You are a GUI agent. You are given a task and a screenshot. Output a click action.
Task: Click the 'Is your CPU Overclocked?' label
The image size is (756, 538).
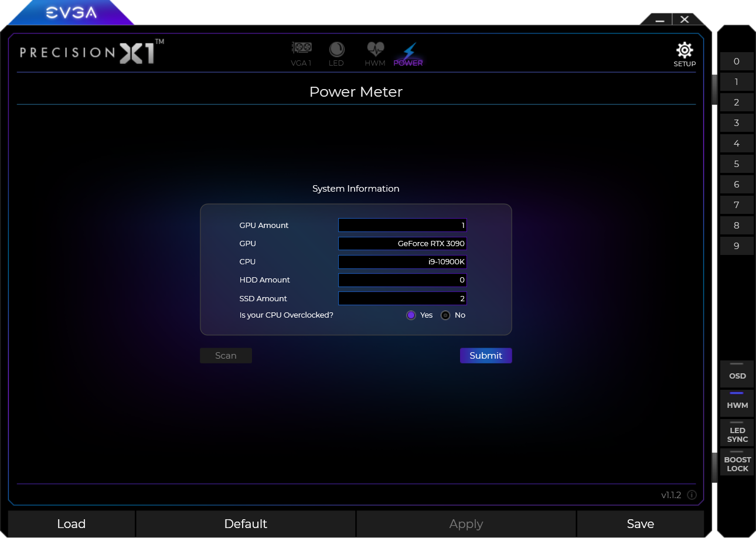click(x=287, y=315)
